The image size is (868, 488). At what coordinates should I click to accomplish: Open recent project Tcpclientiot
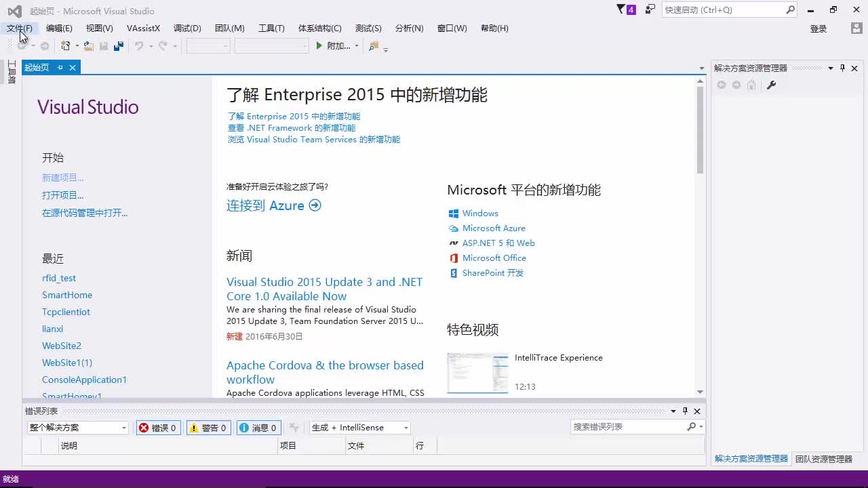(x=66, y=312)
